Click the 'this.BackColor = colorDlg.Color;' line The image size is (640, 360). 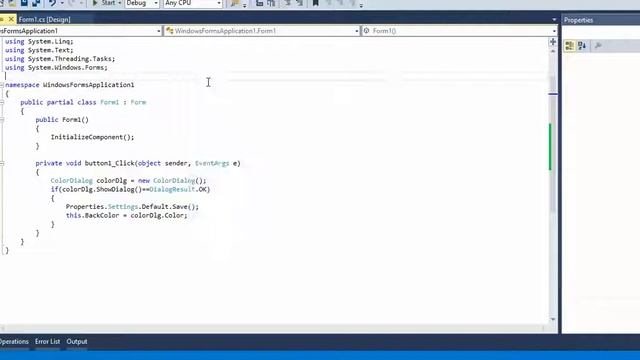click(x=127, y=216)
